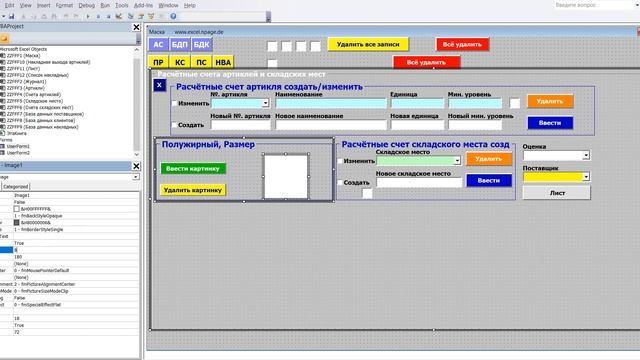Click the 2 - fmPictureAlignmentCenter property value
Viewport: 640px width, 360px height.
[x=44, y=284]
